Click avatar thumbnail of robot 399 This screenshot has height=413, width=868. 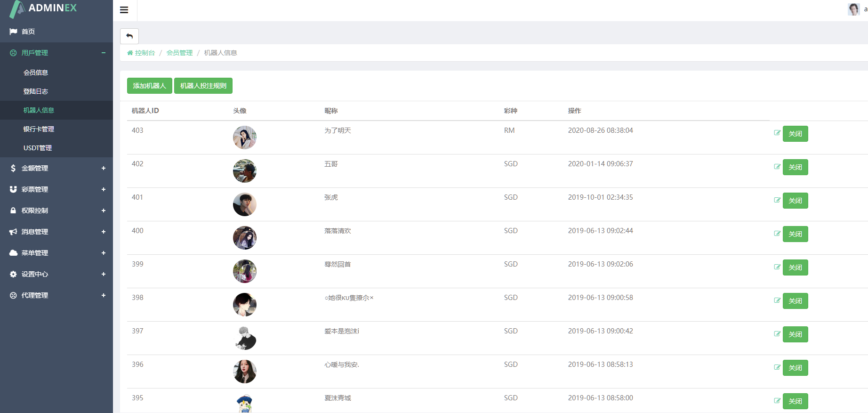coord(245,271)
